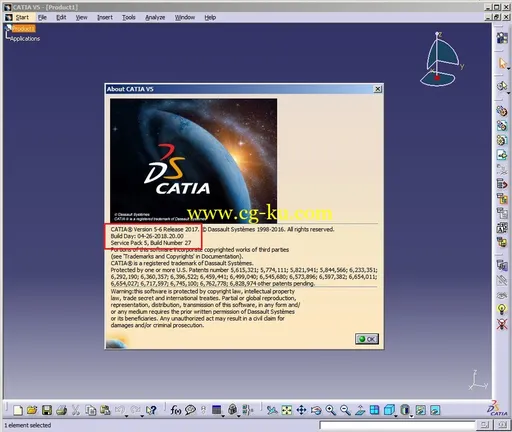Click the Open file folder icon
512x432 pixels.
pyautogui.click(x=32, y=410)
